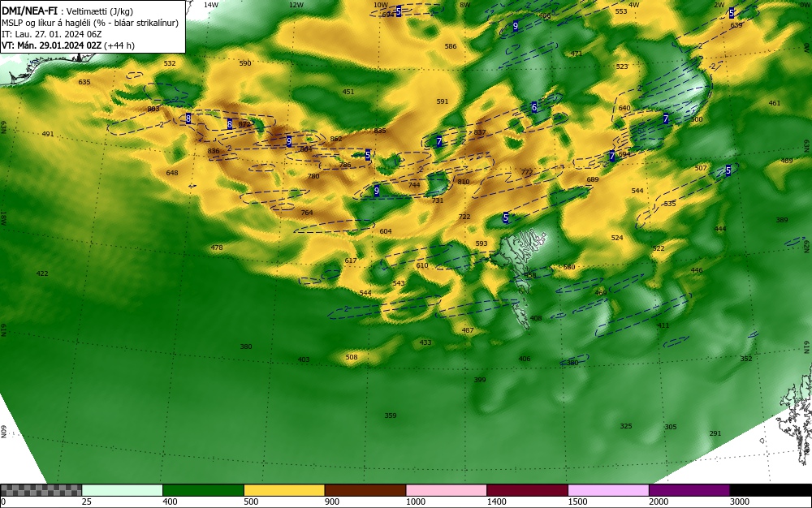Select the '399' map value
This screenshot has height=508, width=812.
(480, 380)
